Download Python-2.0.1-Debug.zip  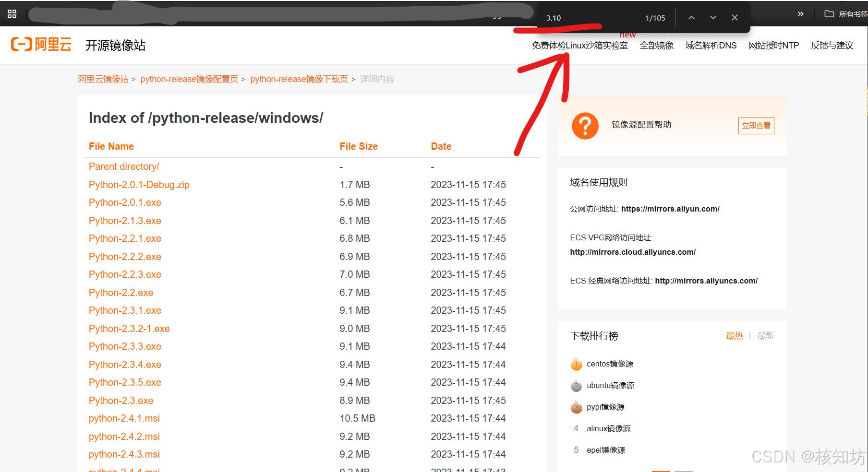[139, 185]
